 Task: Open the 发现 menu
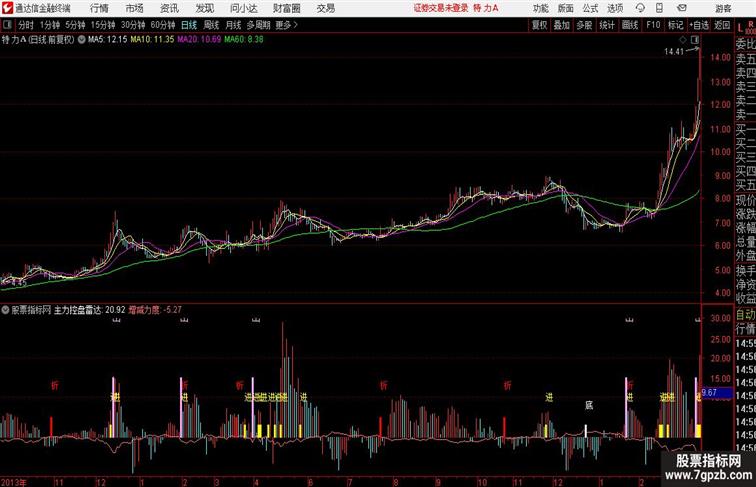pos(204,8)
